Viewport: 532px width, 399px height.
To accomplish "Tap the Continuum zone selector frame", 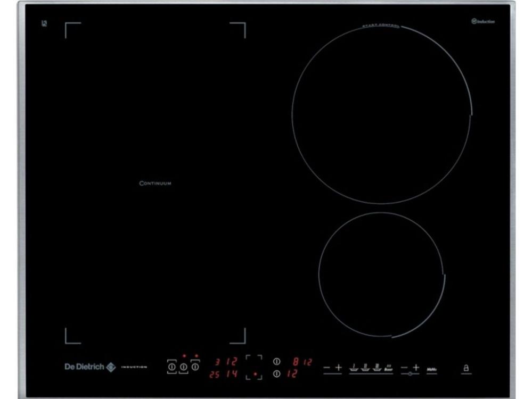I will tap(254, 367).
